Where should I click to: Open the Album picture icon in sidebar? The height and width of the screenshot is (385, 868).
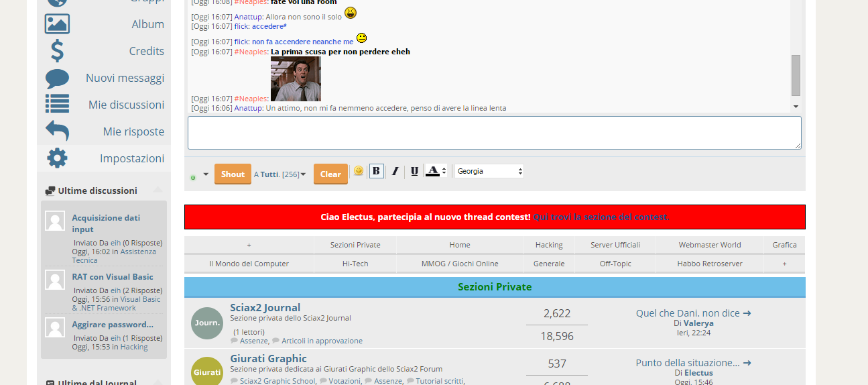coord(57,24)
